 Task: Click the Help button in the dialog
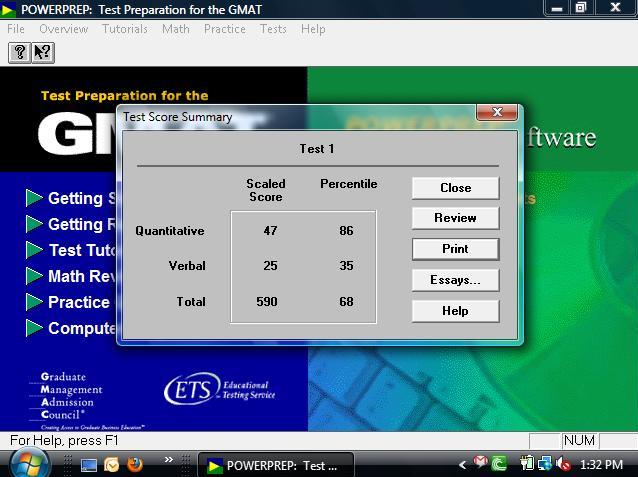455,311
